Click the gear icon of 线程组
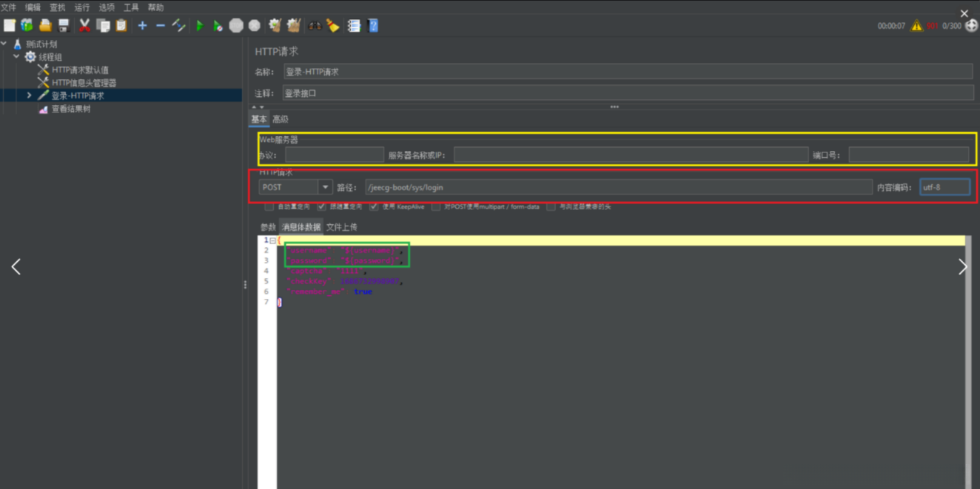Viewport: 980px width, 489px height. [x=30, y=57]
